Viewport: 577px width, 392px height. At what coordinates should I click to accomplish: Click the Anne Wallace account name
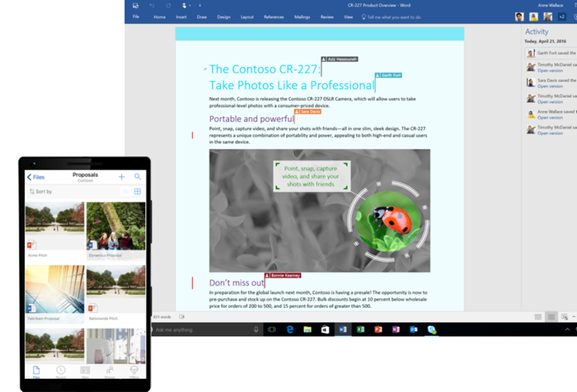pyautogui.click(x=550, y=5)
